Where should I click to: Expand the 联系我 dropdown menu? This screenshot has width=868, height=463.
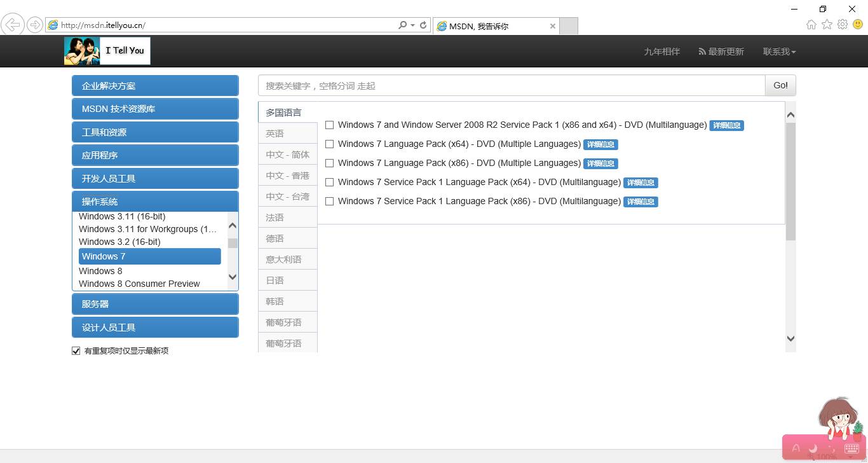point(779,52)
